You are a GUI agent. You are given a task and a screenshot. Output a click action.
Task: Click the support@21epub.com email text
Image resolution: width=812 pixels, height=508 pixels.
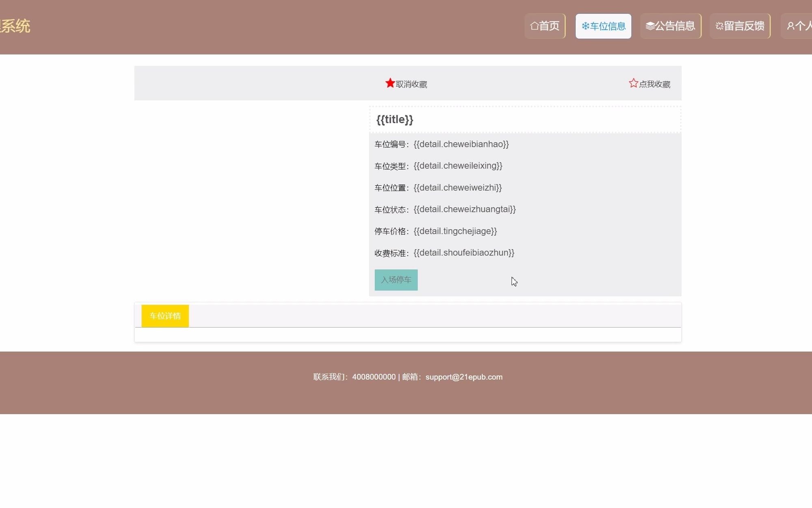464,377
